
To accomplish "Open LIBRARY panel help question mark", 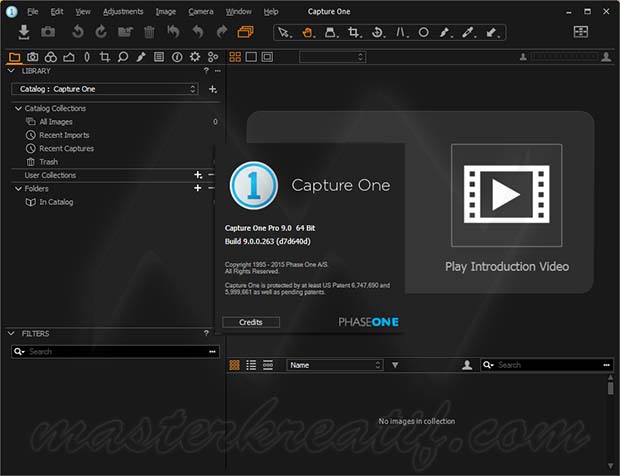I will coord(206,71).
